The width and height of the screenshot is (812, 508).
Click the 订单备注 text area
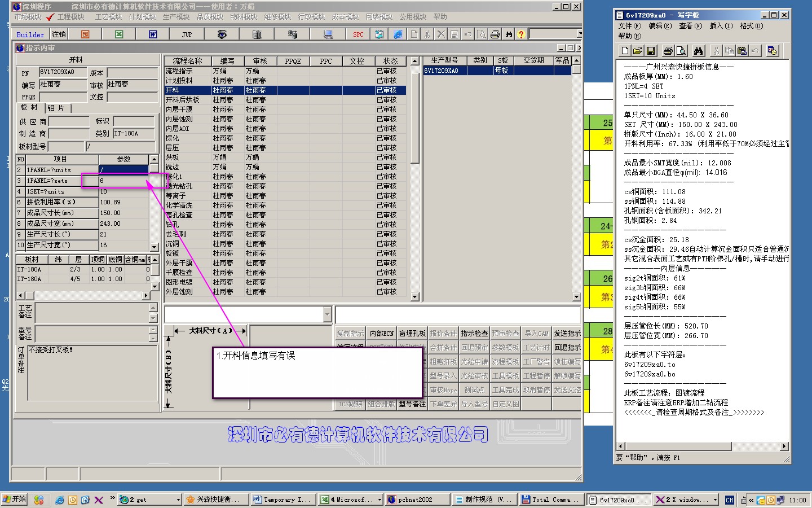[x=92, y=372]
